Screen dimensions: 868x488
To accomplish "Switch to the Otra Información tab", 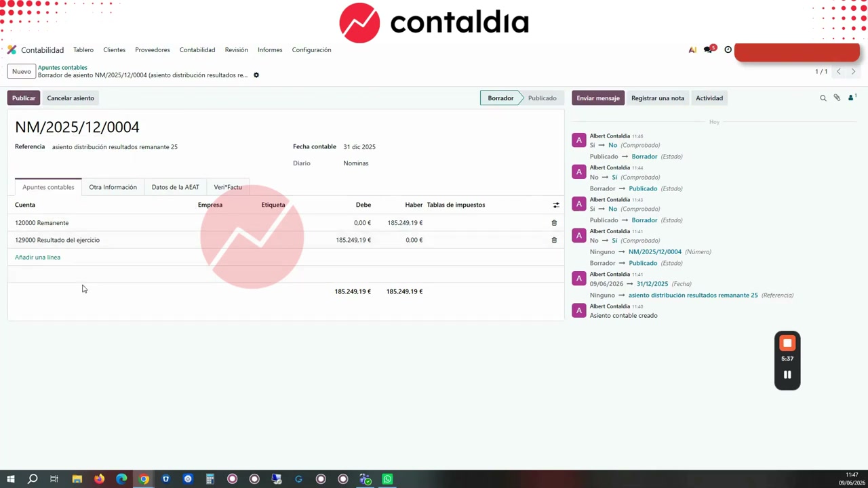I will point(113,187).
